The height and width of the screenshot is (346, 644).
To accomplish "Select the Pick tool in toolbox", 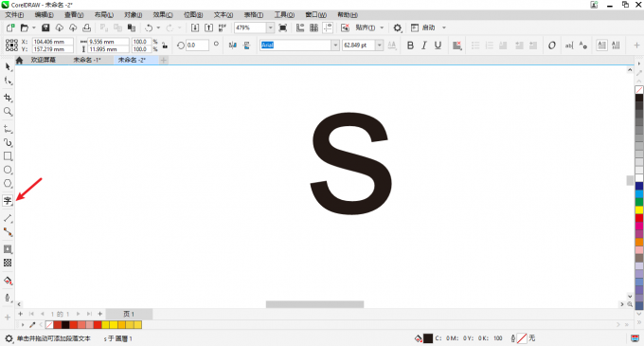I will pos(8,67).
